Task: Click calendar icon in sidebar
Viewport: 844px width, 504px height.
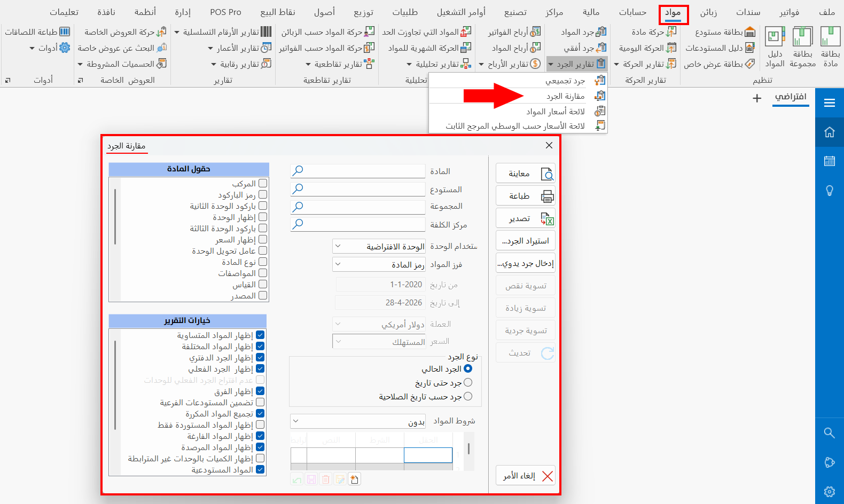Action: point(830,161)
